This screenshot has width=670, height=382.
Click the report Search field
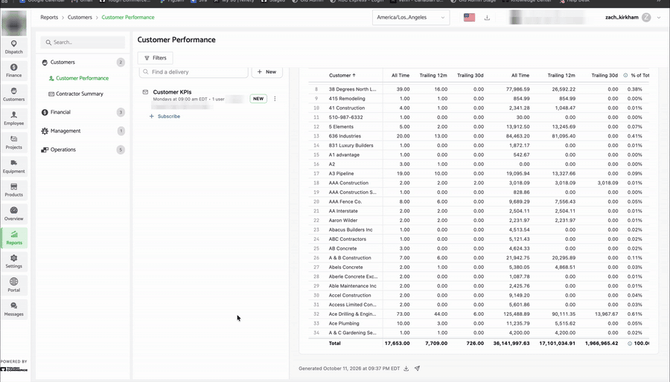(83, 42)
